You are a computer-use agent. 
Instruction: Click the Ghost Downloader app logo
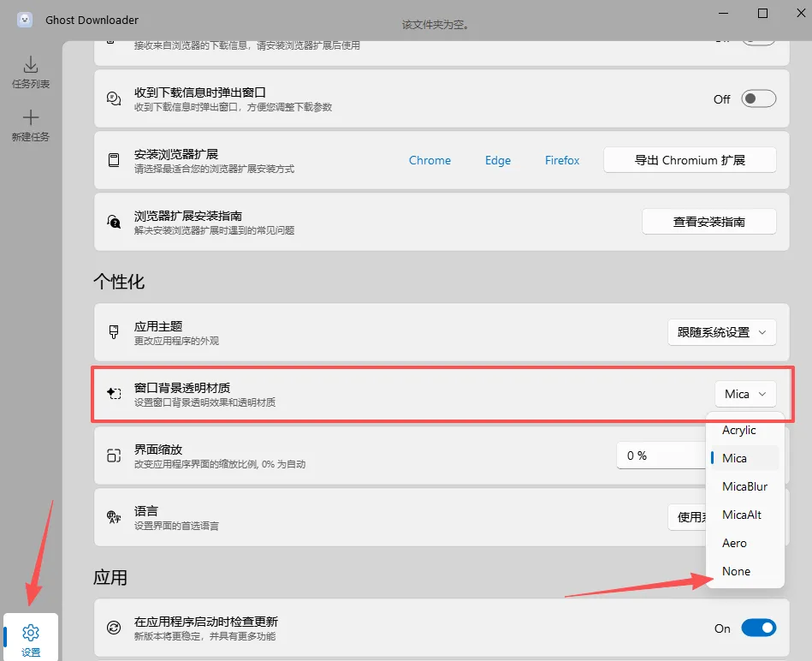tap(24, 20)
